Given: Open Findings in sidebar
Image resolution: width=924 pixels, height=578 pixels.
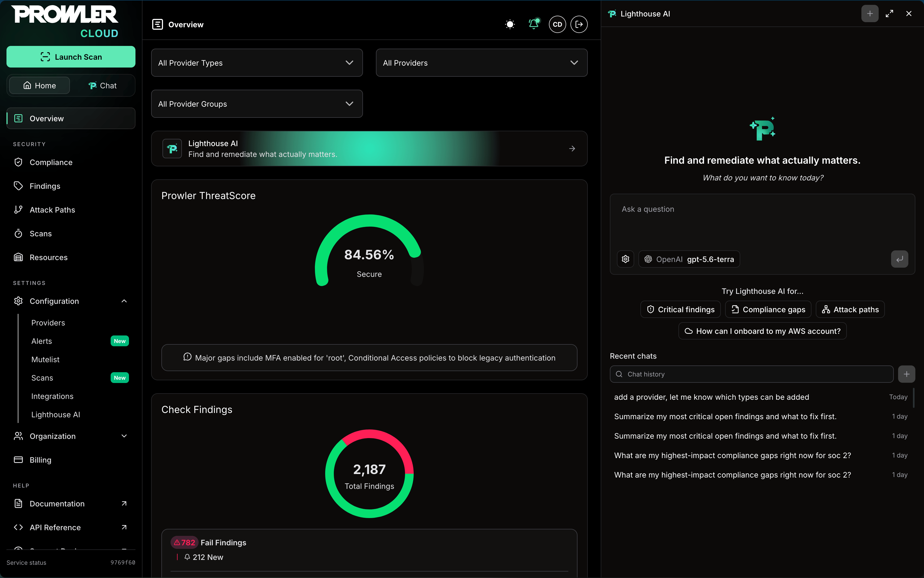Looking at the screenshot, I should click(71, 186).
